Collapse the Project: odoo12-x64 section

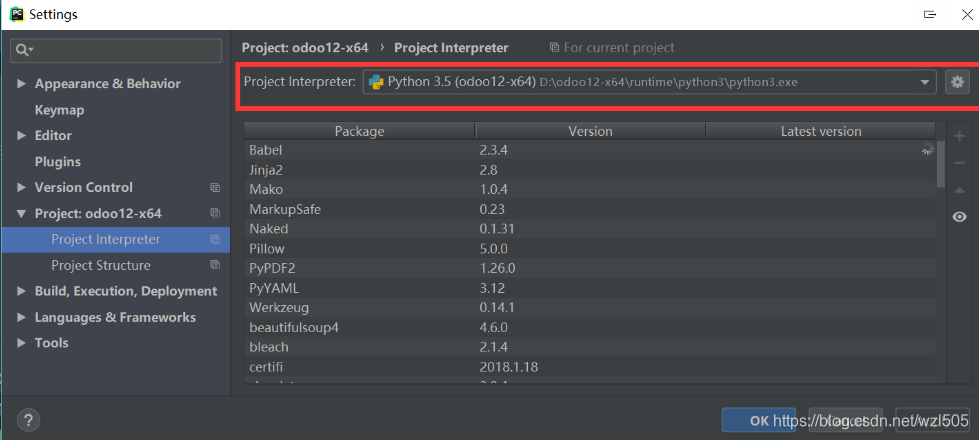pyautogui.click(x=22, y=213)
